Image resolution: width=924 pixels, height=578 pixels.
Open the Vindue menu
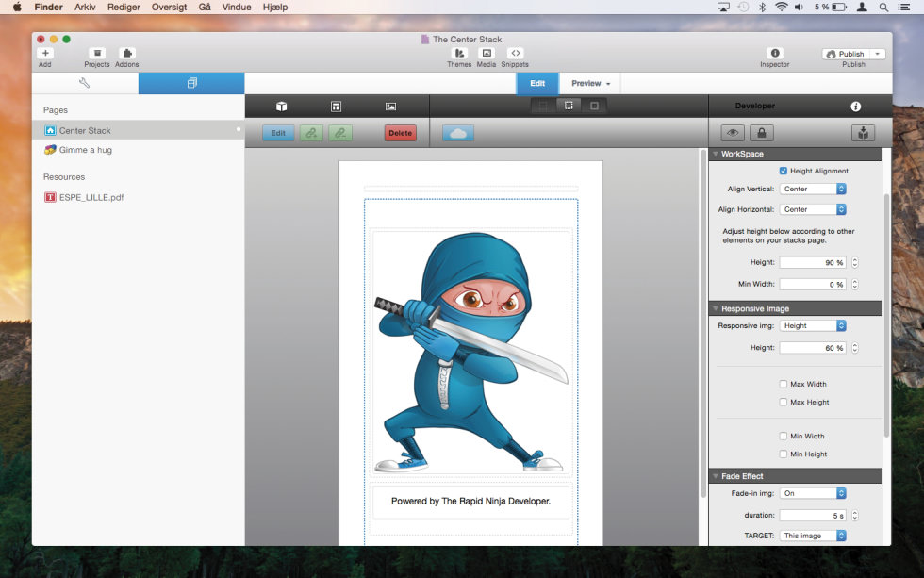[237, 7]
